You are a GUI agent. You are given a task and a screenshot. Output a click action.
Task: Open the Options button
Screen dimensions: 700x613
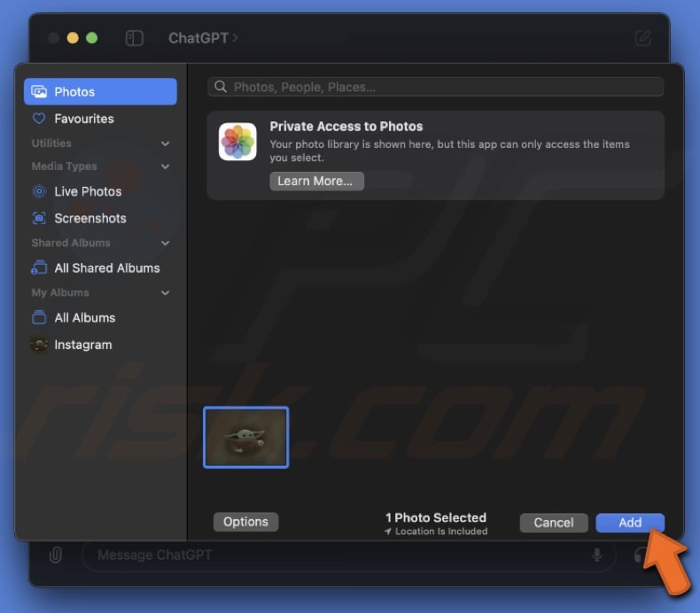(x=246, y=522)
